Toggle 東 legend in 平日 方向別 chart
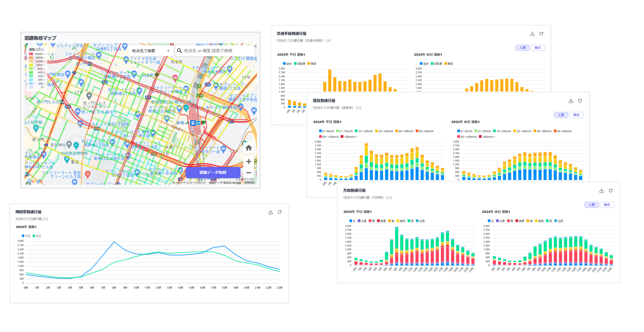 click(x=372, y=221)
